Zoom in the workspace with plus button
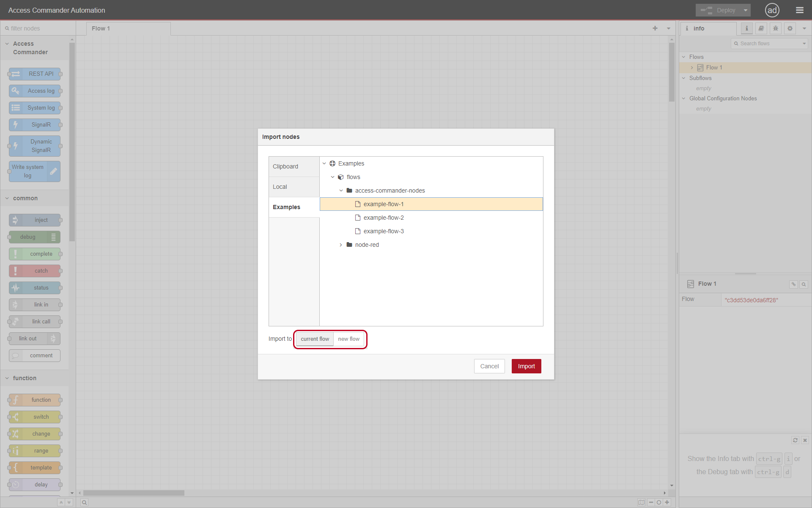 point(667,502)
